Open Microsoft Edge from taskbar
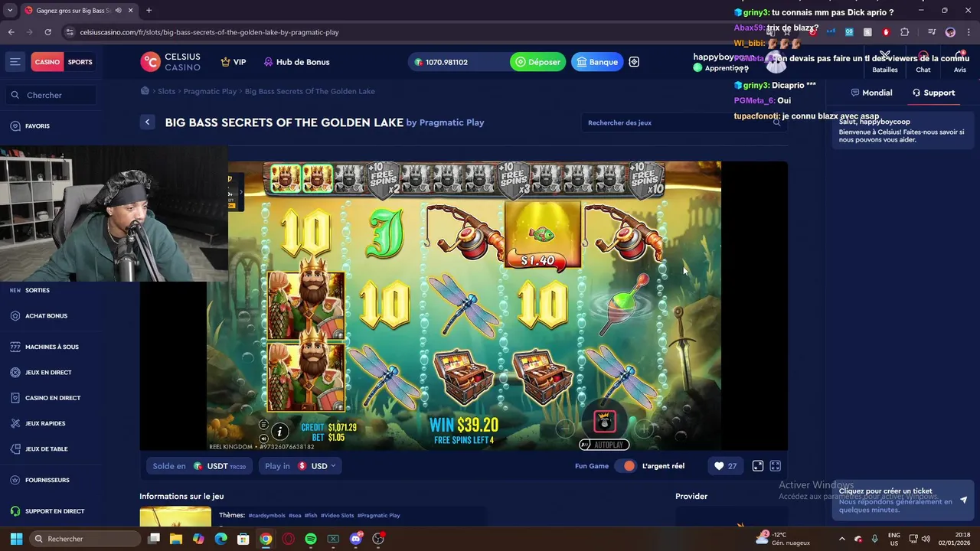 coord(220,539)
